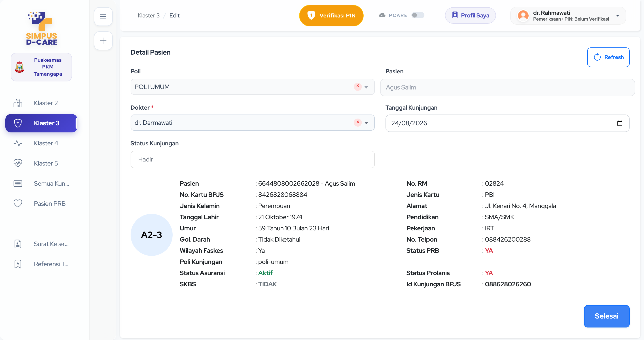
Task: Click the Refresh button
Action: pos(608,57)
